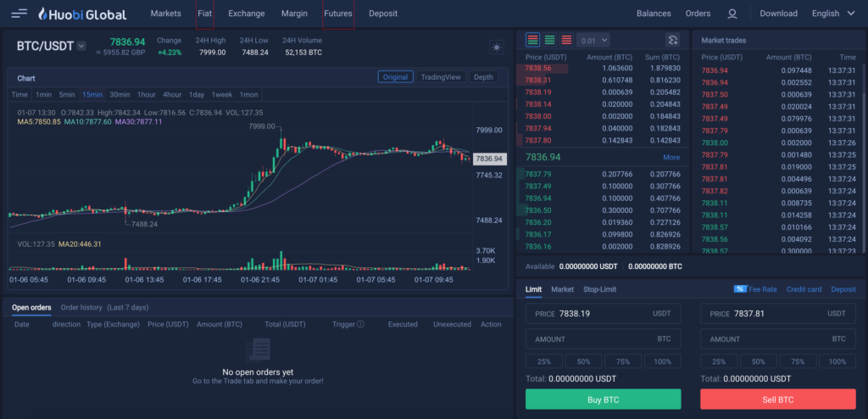868x419 pixels.
Task: Show only red asks order book view
Action: pyautogui.click(x=566, y=39)
